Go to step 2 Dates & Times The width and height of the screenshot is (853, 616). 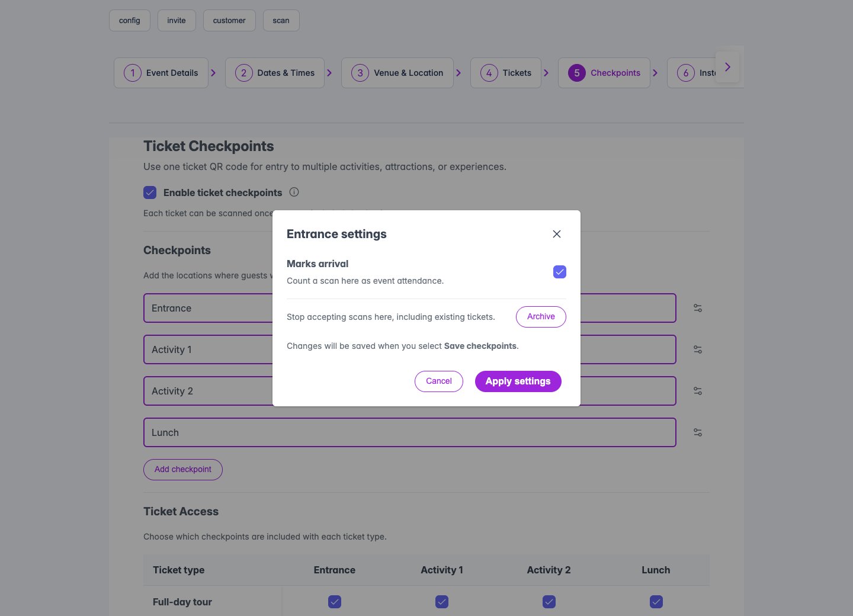(275, 73)
